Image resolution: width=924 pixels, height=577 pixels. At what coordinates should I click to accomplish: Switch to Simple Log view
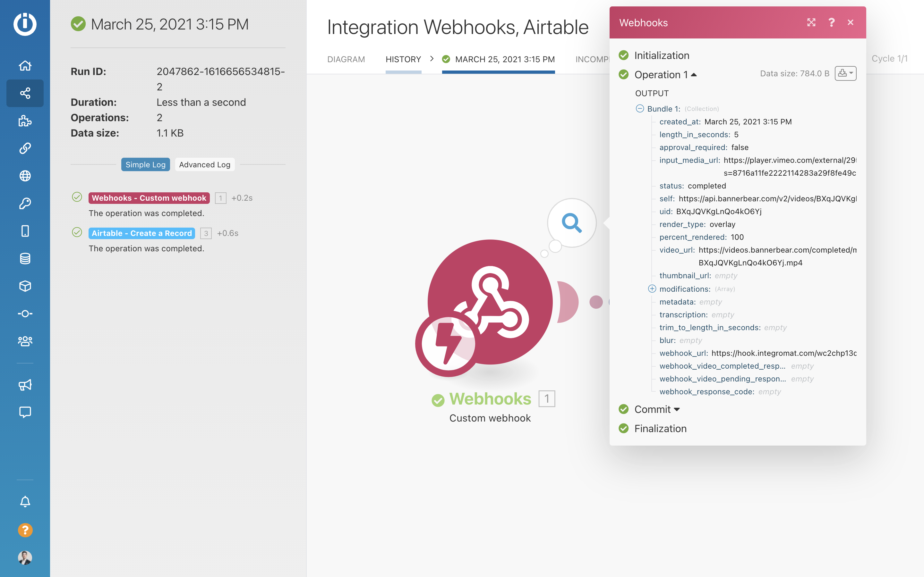[145, 164]
